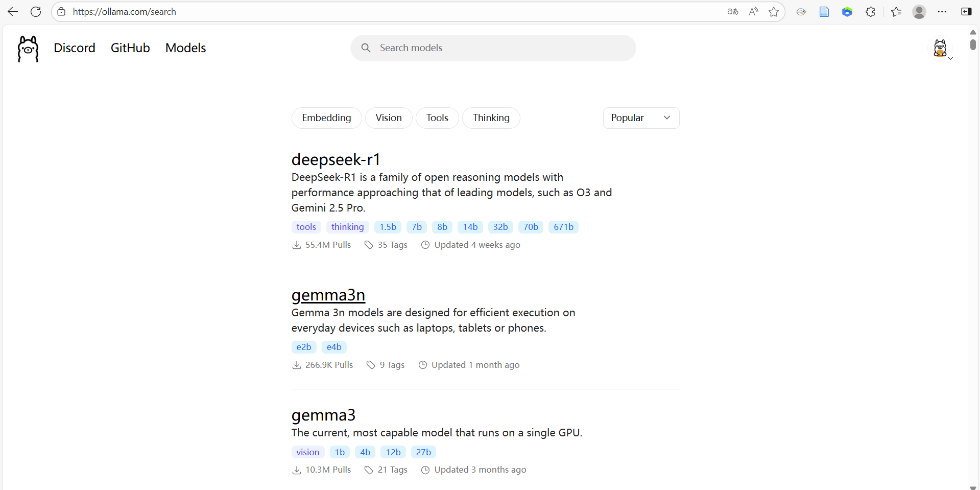Click gemma3n 9 Tags text
Screen dimensions: 980x490
pyautogui.click(x=392, y=365)
